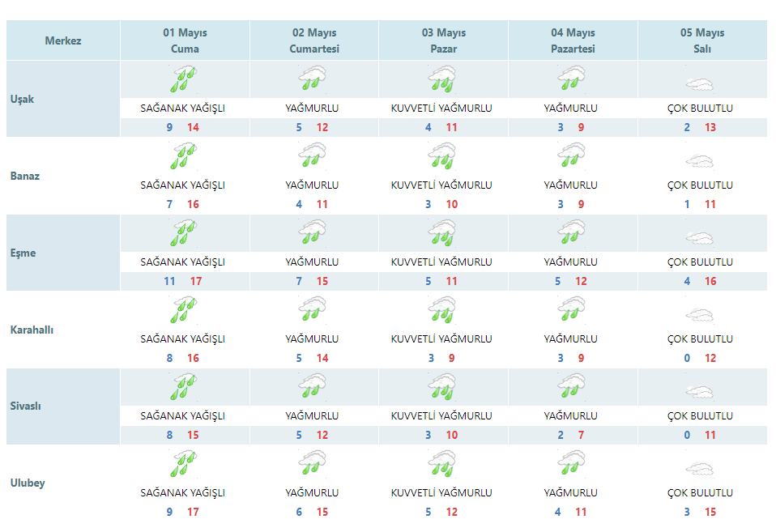Click Uşak's cloud icon for 05 Mayıs

click(x=699, y=84)
